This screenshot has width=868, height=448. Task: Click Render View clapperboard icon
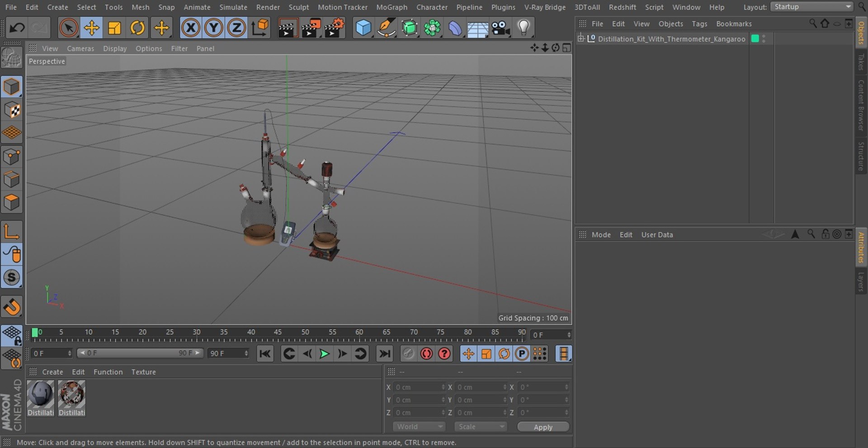288,28
